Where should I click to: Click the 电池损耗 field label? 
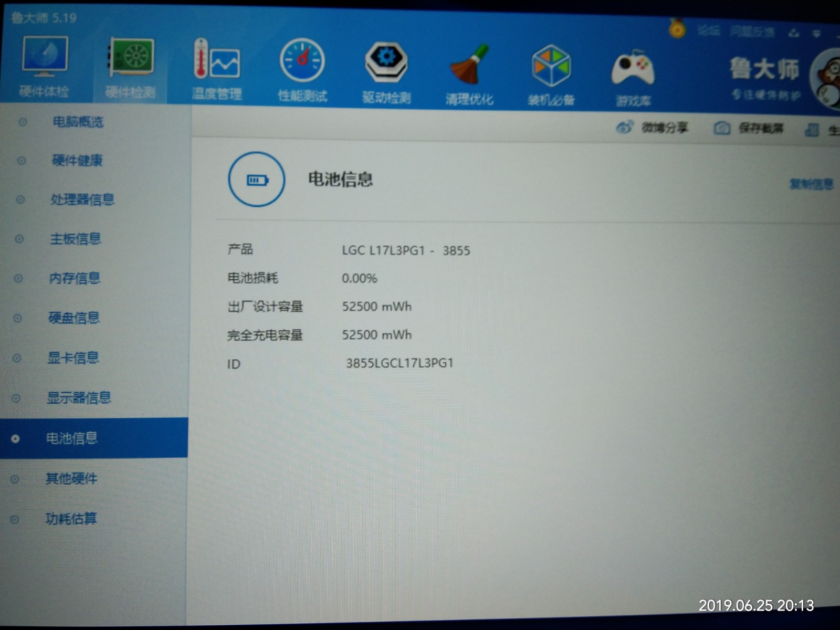point(253,278)
